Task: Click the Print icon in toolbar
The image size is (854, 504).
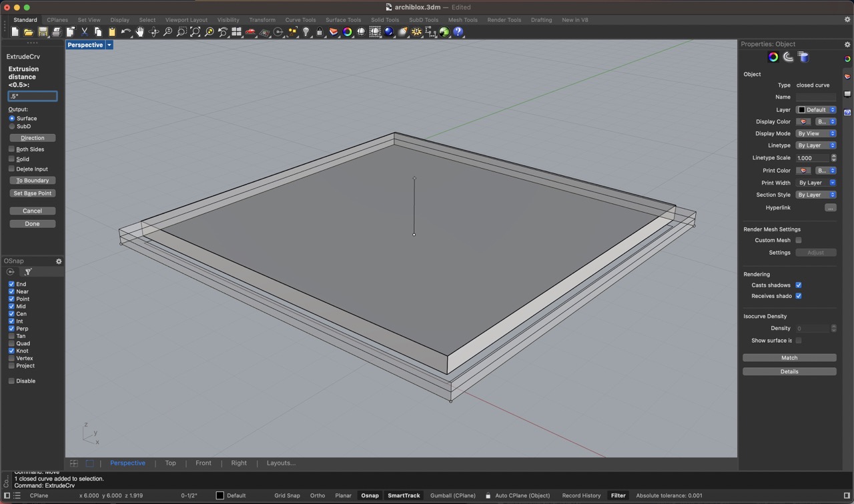Action: (57, 32)
